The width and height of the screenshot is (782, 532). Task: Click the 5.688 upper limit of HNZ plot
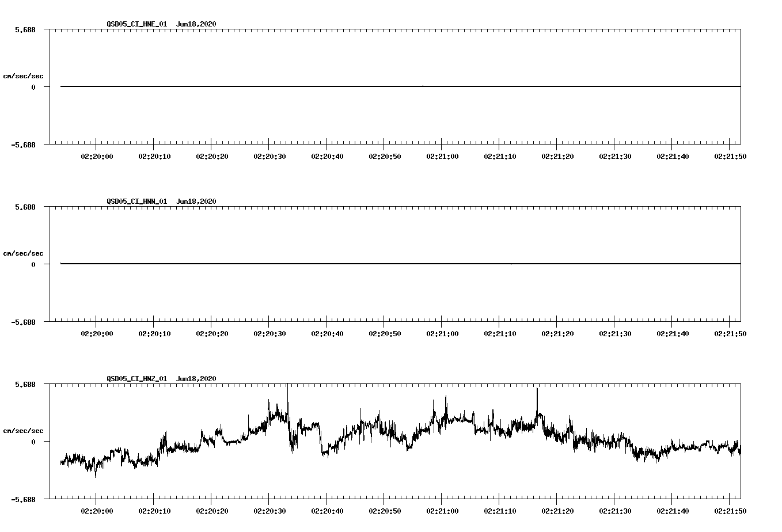[x=25, y=384]
